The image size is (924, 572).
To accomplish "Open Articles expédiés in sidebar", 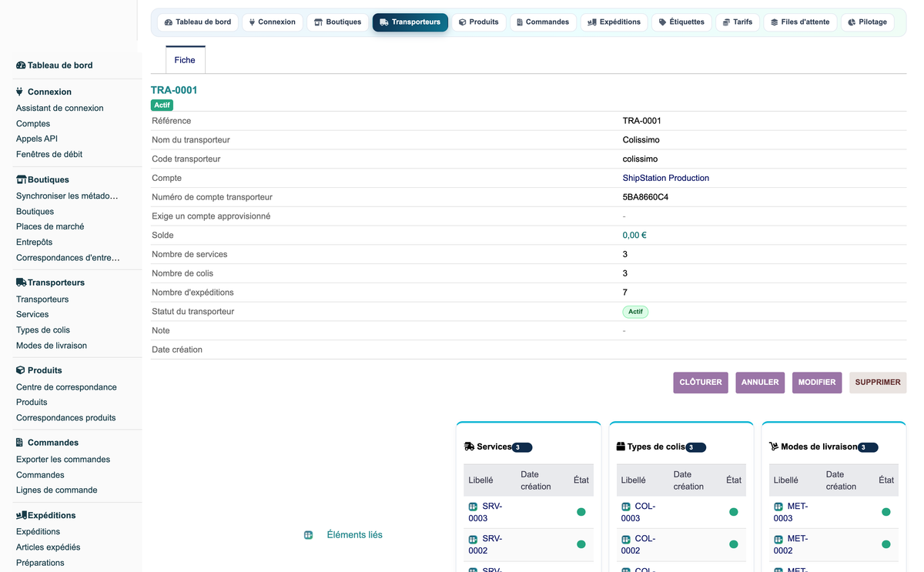I will click(49, 547).
